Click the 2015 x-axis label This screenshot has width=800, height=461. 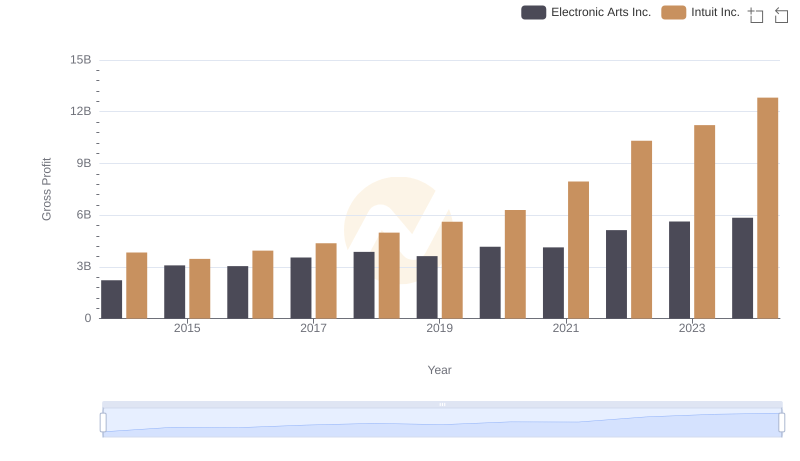point(187,328)
